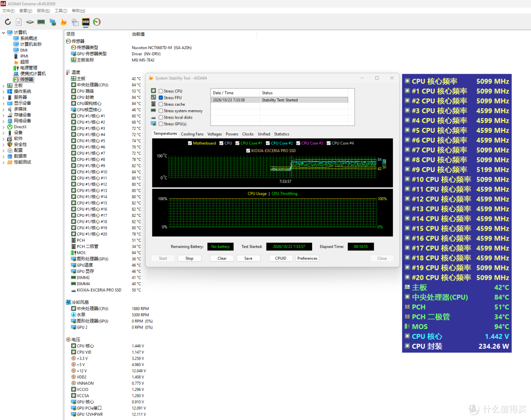Open the gauge SensorPanel toolbar icon
The height and width of the screenshot is (420, 531).
(x=97, y=22)
